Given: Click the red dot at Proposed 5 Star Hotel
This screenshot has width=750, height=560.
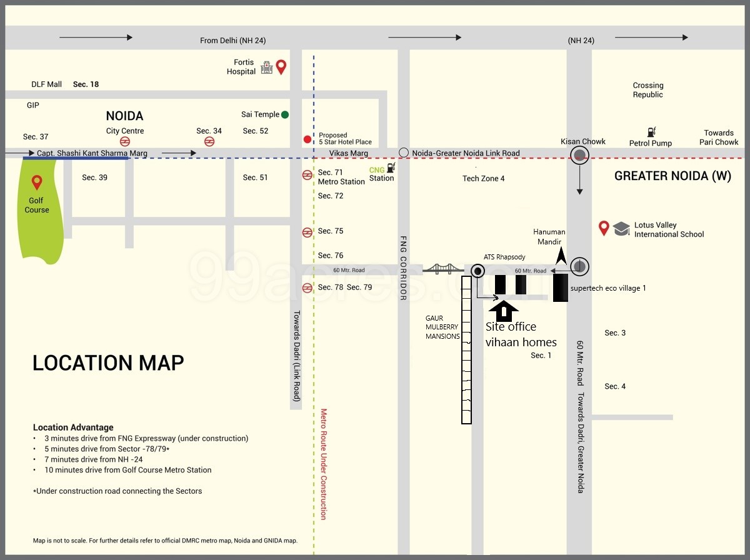Looking at the screenshot, I should [x=307, y=139].
